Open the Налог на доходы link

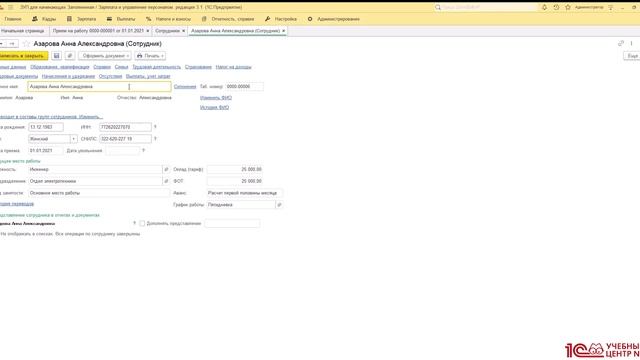click(233, 67)
